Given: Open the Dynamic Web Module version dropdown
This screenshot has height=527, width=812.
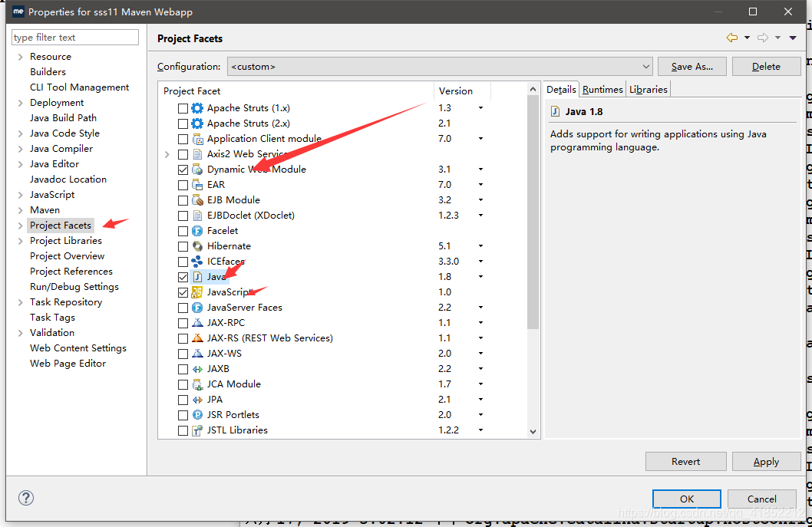Looking at the screenshot, I should pyautogui.click(x=480, y=170).
